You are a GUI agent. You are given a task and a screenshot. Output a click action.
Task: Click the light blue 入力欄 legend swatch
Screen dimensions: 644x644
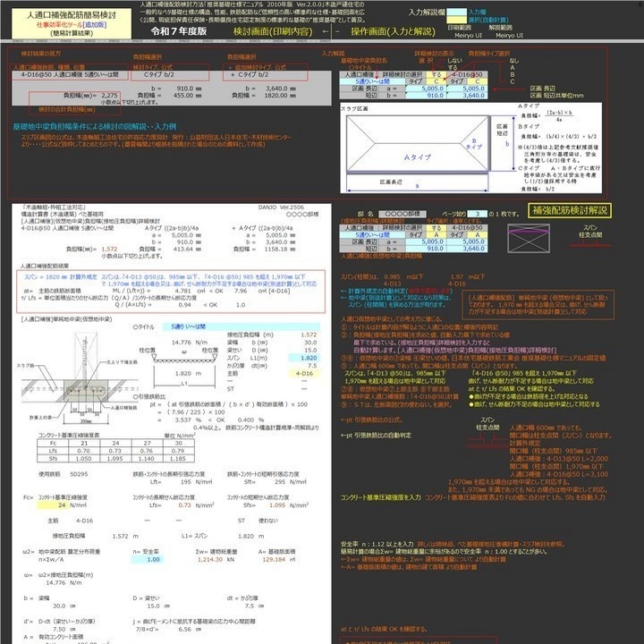pyautogui.click(x=456, y=13)
